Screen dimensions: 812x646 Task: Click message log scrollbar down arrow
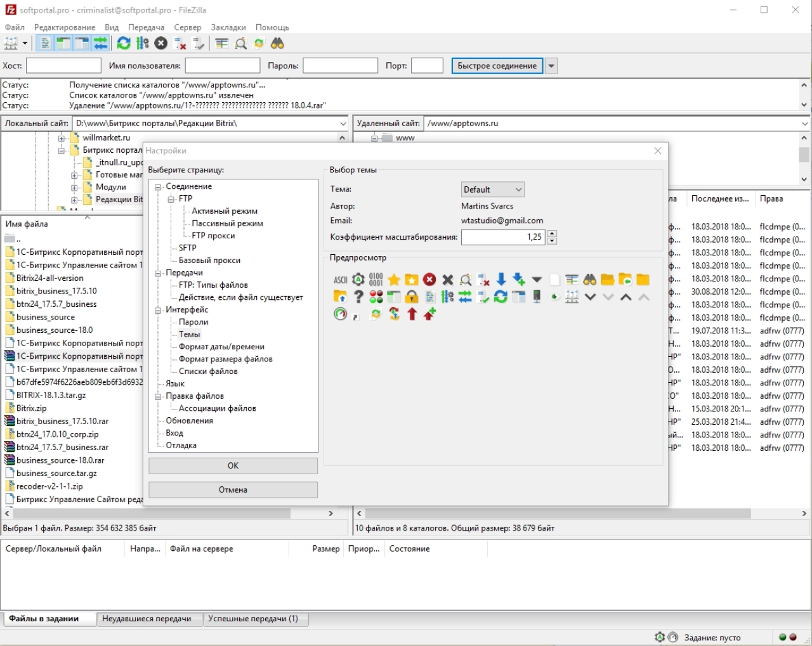tap(804, 105)
